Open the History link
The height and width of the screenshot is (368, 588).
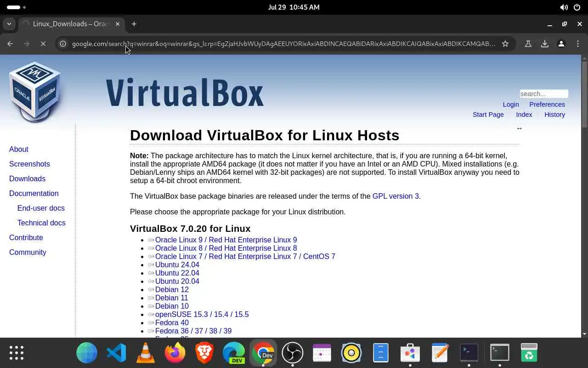(555, 115)
